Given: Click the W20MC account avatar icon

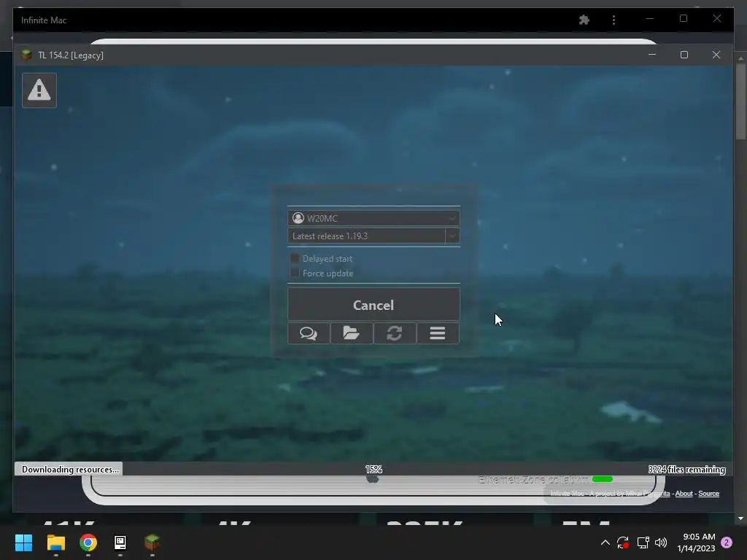Looking at the screenshot, I should [x=298, y=218].
